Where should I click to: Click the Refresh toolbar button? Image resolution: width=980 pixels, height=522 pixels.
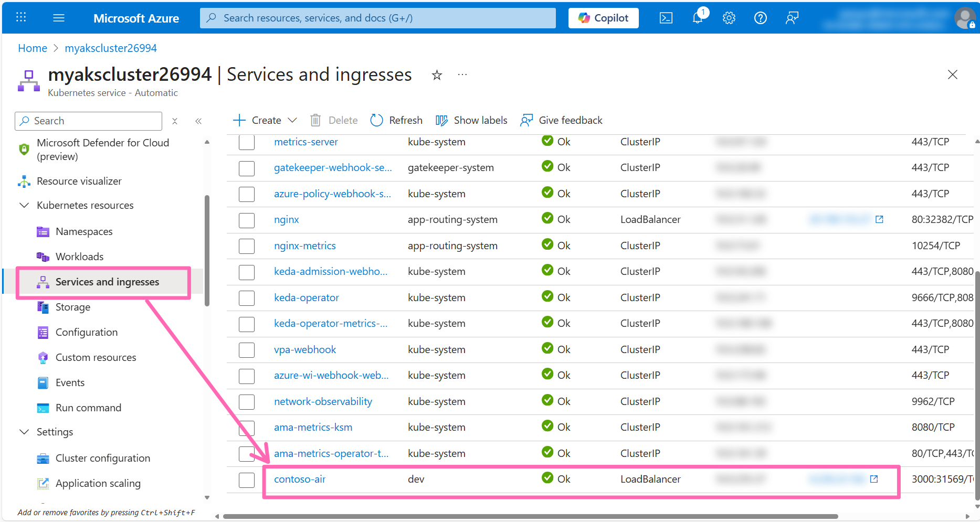396,120
